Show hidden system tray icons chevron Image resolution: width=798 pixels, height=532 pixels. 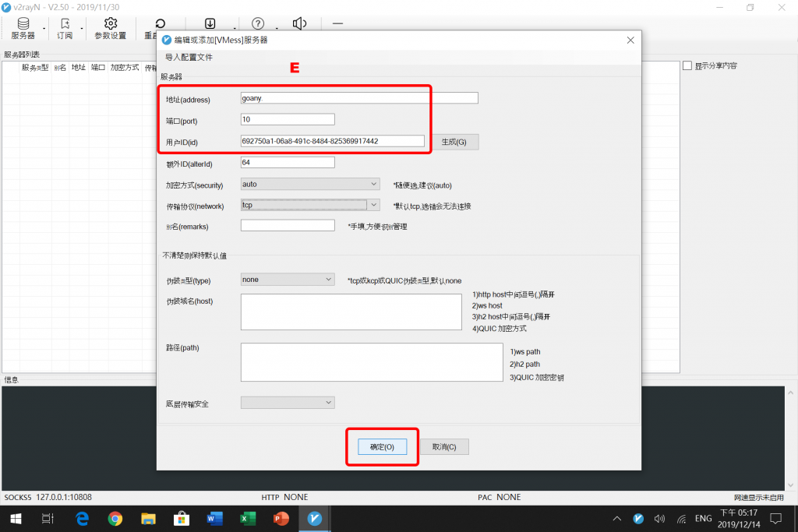pos(617,519)
